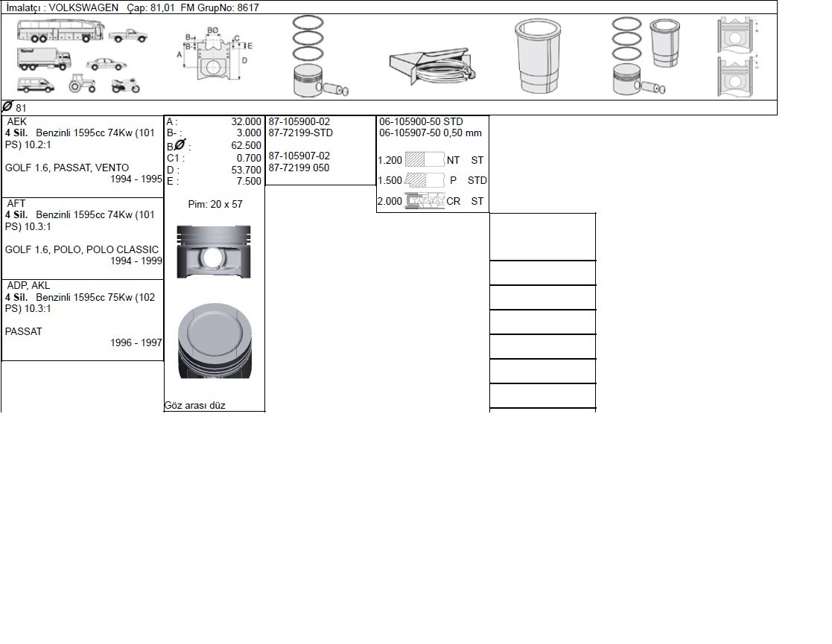This screenshot has width=832, height=644.
Task: Click the minivan icon
Action: click(36, 86)
